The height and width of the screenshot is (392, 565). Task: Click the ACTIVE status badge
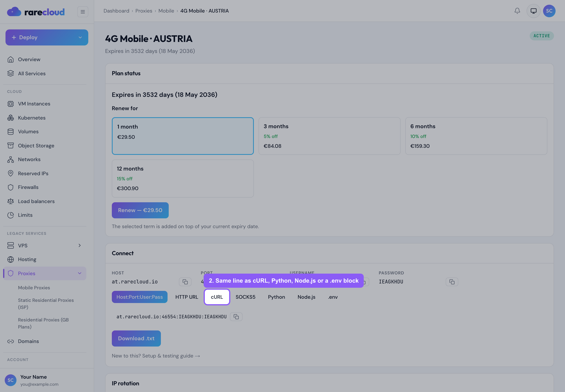coord(542,36)
